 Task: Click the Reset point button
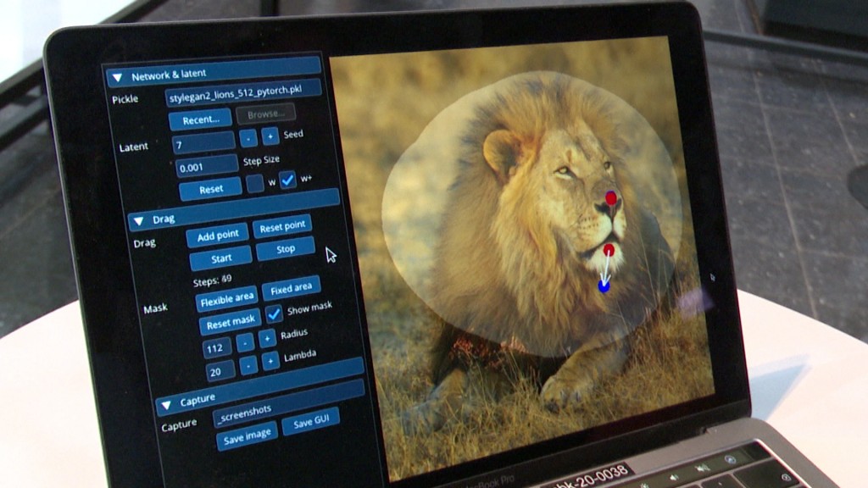pos(282,227)
